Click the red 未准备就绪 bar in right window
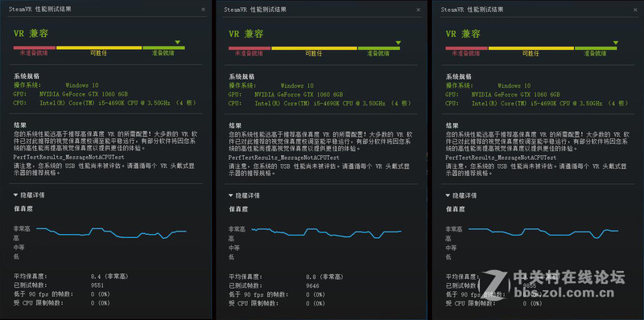Screen dimensions: 644x320 [467, 48]
